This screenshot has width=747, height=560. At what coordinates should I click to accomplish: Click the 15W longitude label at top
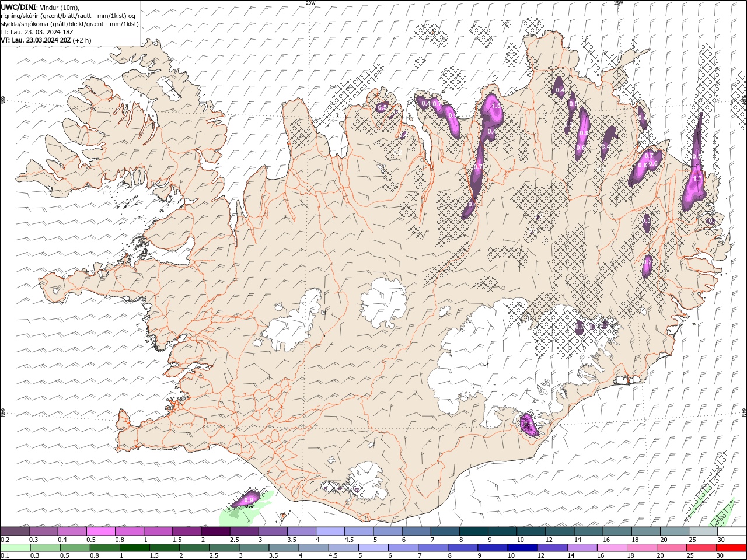click(617, 3)
